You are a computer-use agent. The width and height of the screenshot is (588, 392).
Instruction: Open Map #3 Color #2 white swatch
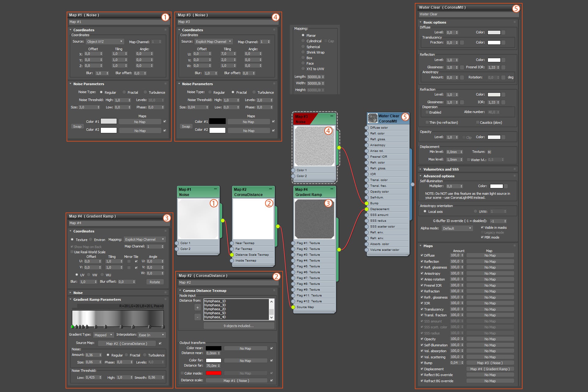(x=217, y=130)
